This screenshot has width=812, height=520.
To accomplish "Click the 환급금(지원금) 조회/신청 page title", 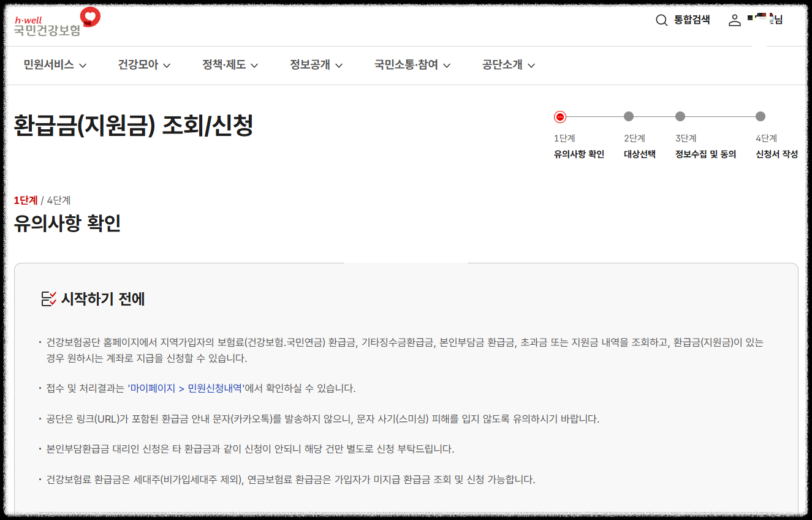I will coord(133,126).
